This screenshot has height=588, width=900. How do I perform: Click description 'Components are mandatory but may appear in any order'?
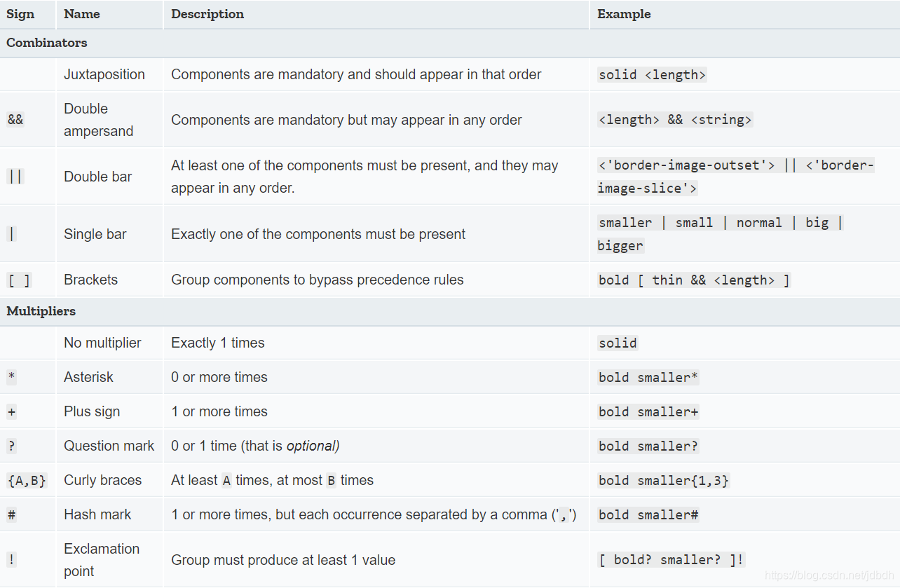tap(346, 120)
